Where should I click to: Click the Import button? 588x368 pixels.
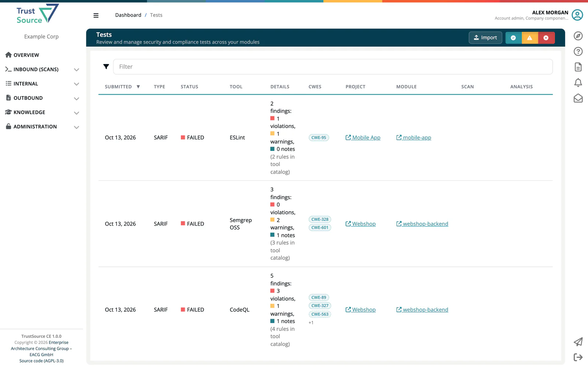tap(485, 38)
